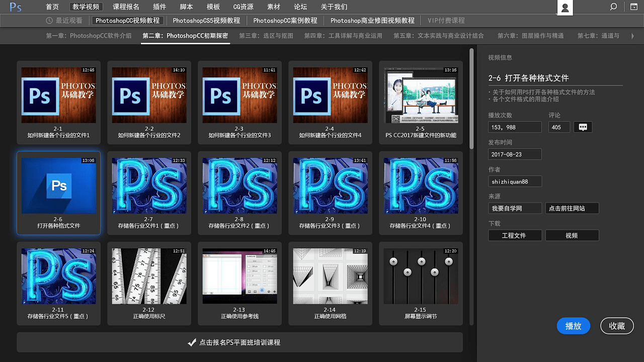
Task: Click 点击前往网站 link button
Action: tap(572, 208)
